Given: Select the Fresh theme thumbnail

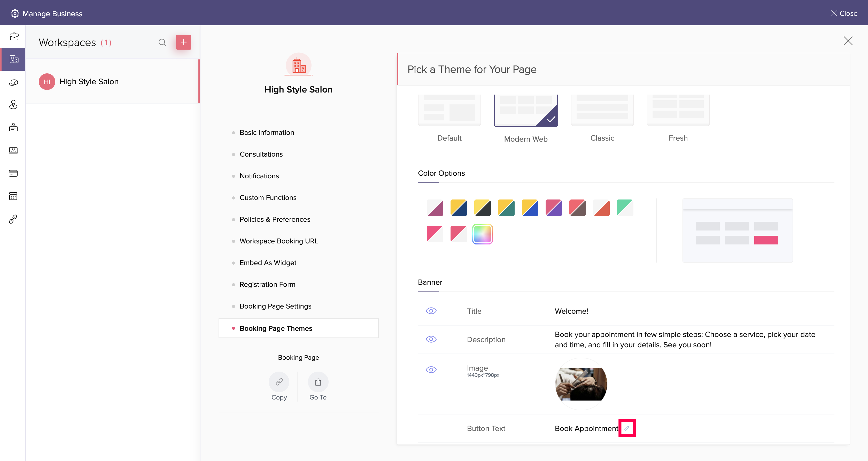Looking at the screenshot, I should (678, 110).
